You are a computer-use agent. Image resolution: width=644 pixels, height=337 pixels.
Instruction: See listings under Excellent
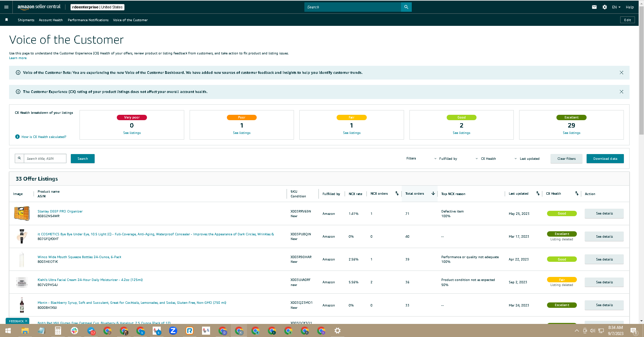[572, 133]
